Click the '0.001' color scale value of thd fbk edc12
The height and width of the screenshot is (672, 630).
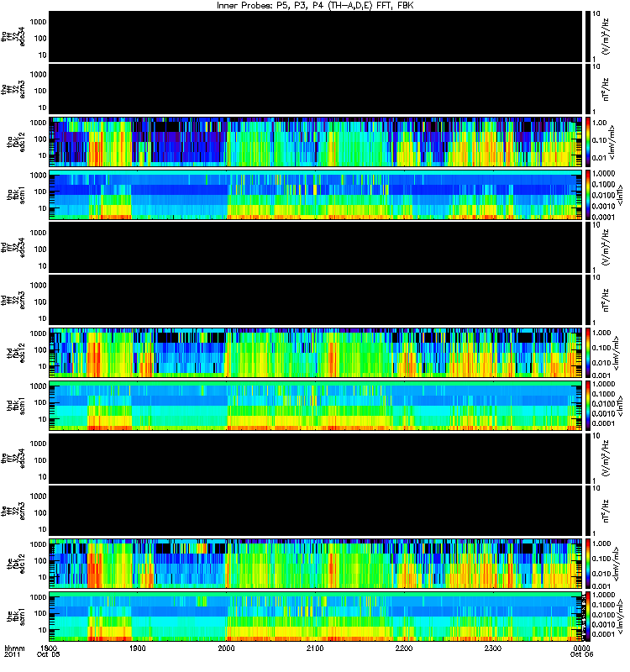tap(601, 375)
